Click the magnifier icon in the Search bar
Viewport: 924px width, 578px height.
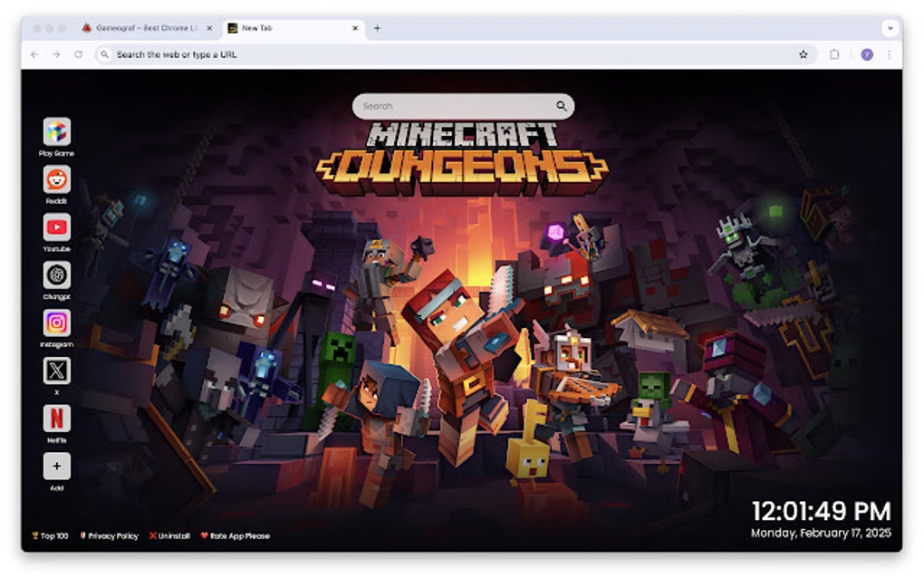563,105
